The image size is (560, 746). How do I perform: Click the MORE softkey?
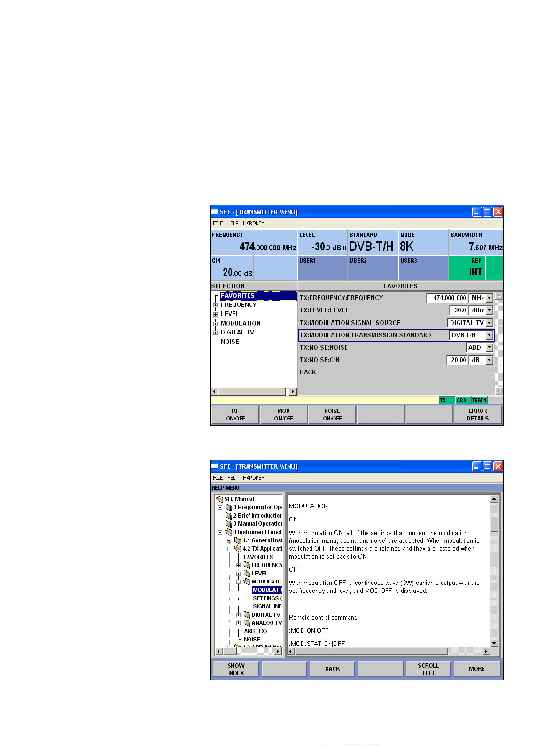coord(477,669)
